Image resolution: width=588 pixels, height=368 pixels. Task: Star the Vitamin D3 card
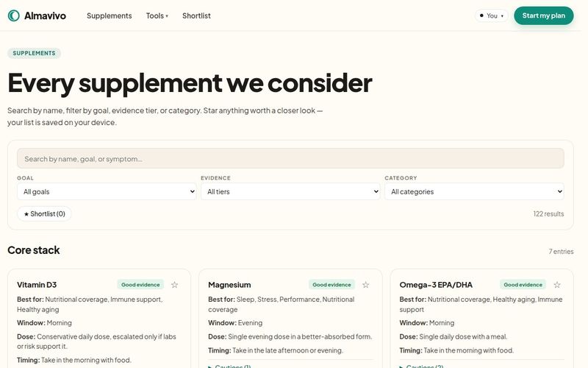click(x=175, y=285)
